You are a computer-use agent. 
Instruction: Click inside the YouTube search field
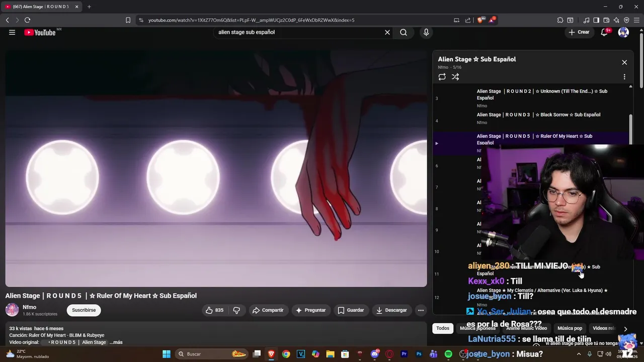coord(299,32)
